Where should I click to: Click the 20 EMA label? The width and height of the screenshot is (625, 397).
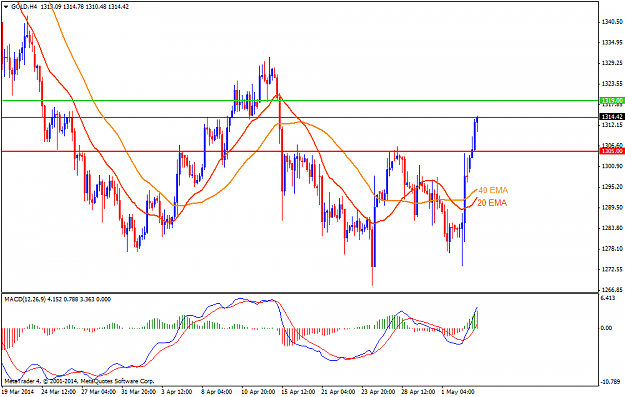pos(492,203)
